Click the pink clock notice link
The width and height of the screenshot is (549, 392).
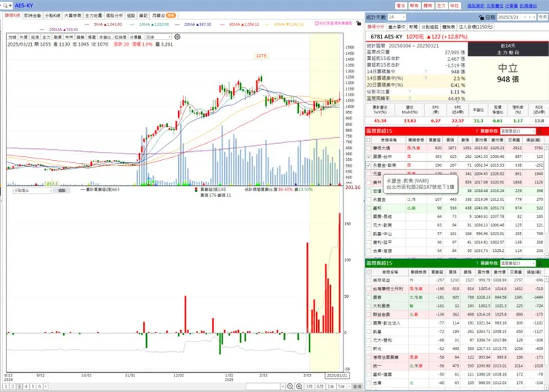[x=333, y=23]
